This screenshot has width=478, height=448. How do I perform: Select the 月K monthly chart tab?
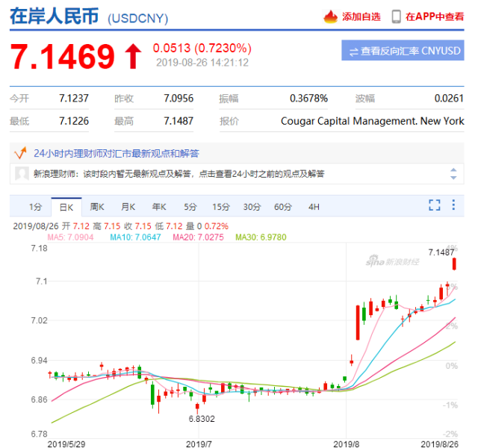(x=128, y=206)
